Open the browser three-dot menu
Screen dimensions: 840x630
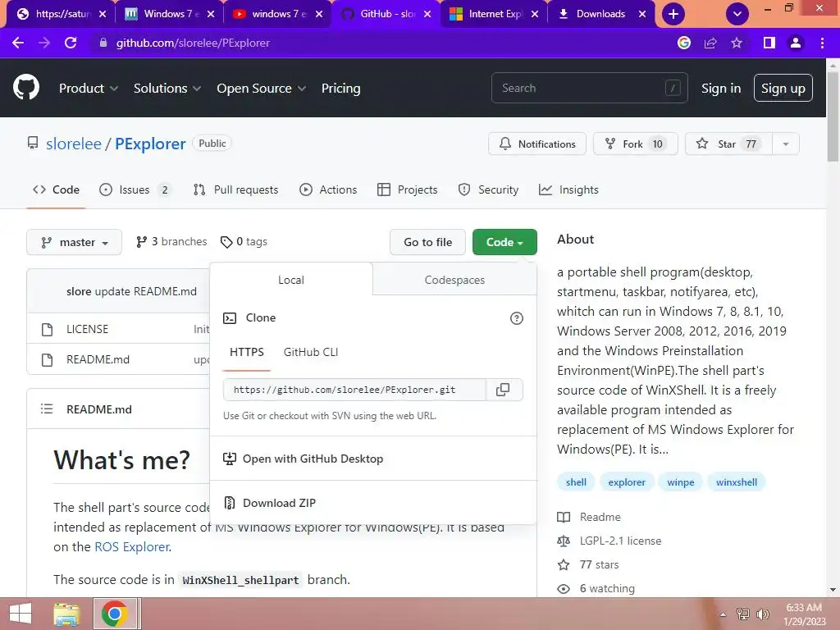pos(822,43)
